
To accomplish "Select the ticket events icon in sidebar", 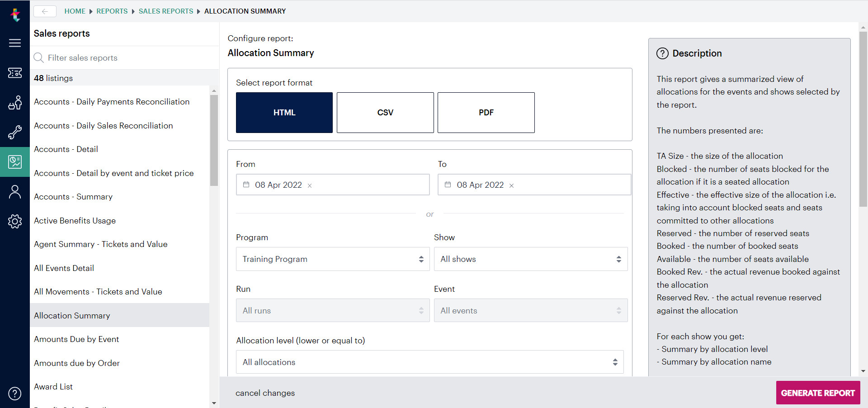I will [15, 73].
